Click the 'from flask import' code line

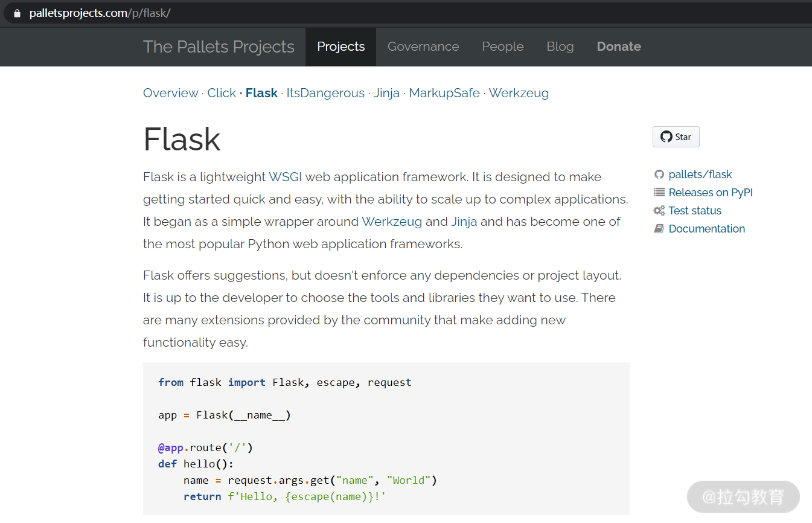[285, 382]
